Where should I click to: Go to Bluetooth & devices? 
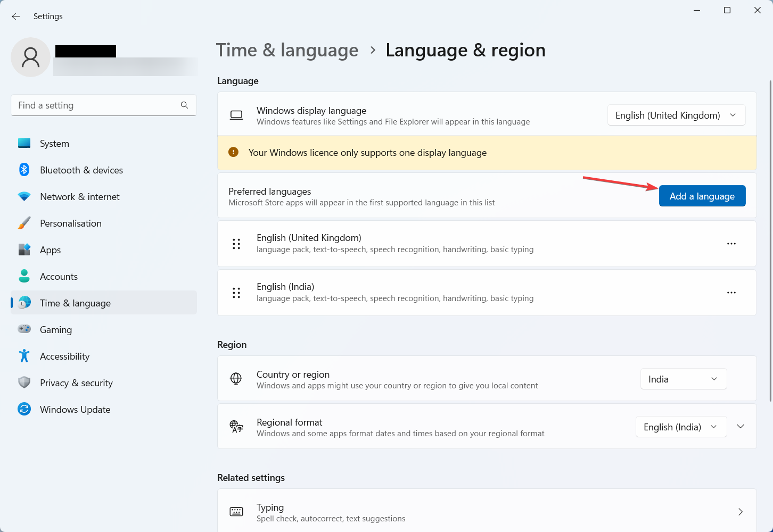[104, 170]
